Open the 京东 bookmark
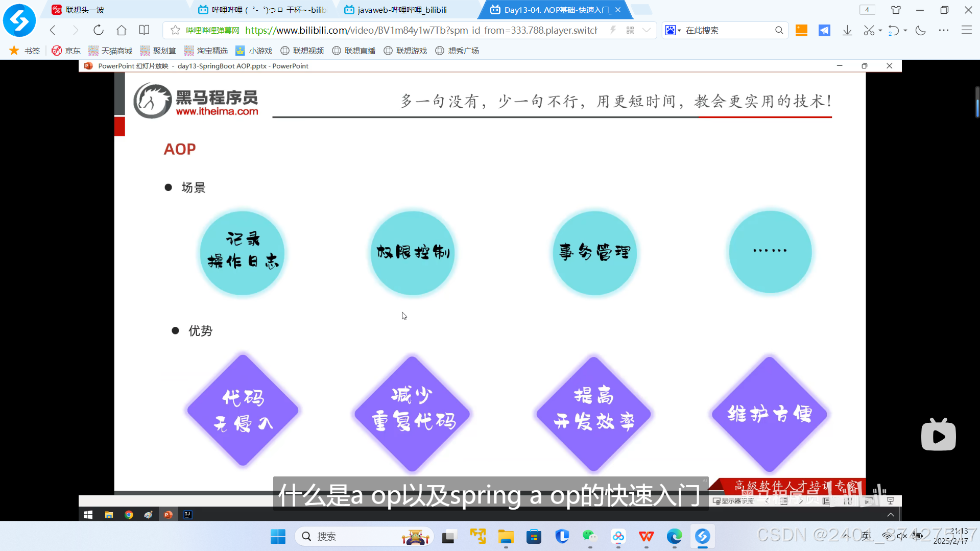This screenshot has width=980, height=551. [x=66, y=51]
